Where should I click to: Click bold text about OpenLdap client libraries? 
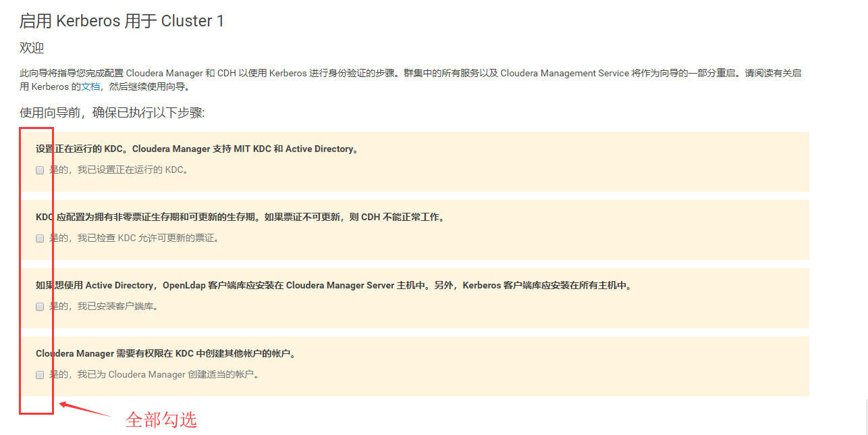pos(335,285)
